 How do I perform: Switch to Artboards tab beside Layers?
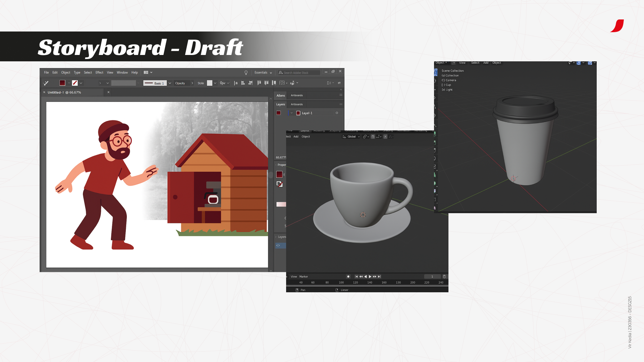pyautogui.click(x=297, y=104)
